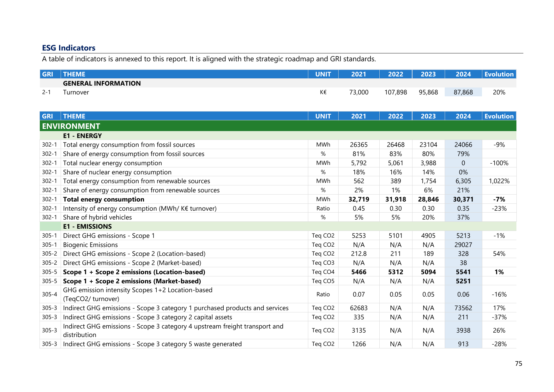Click the GHG emission intensity row label

[138, 294]
